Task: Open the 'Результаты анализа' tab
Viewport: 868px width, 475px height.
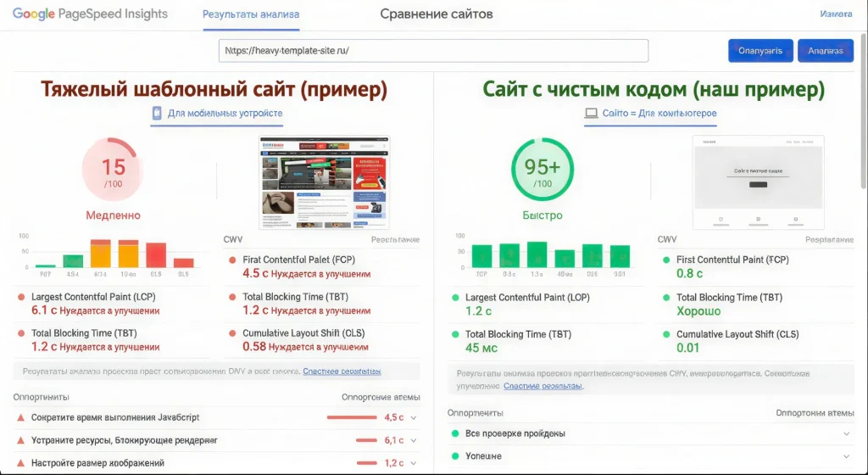Action: [x=251, y=15]
